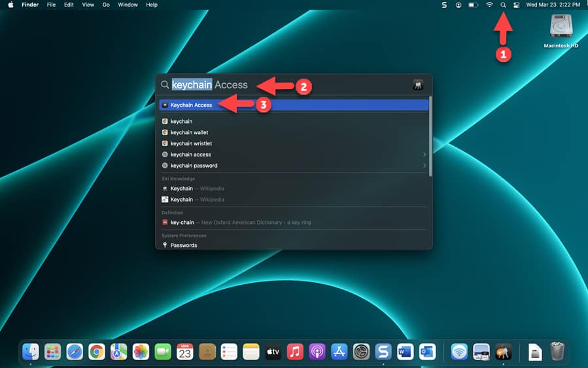Open Podcasts from the Dock
588x368 pixels.
click(317, 352)
